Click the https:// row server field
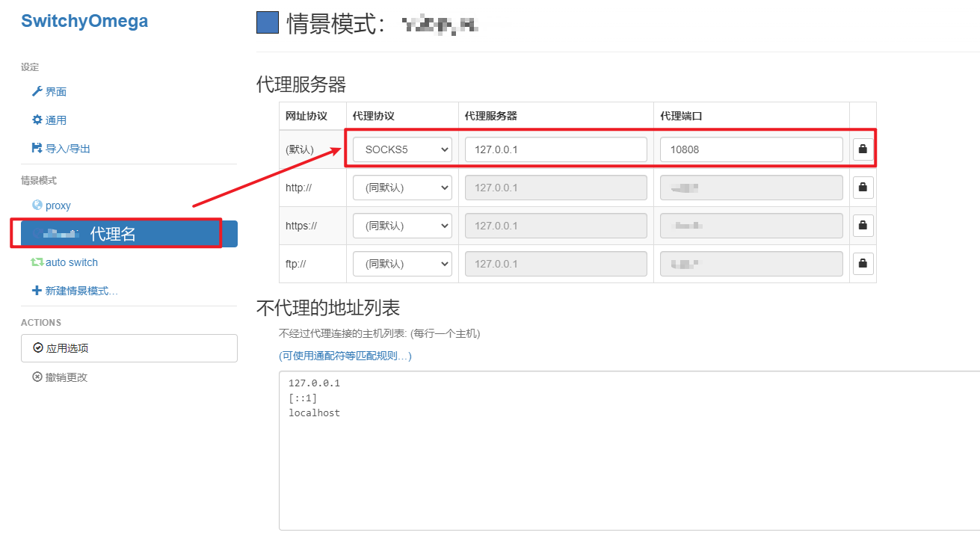 tap(556, 225)
